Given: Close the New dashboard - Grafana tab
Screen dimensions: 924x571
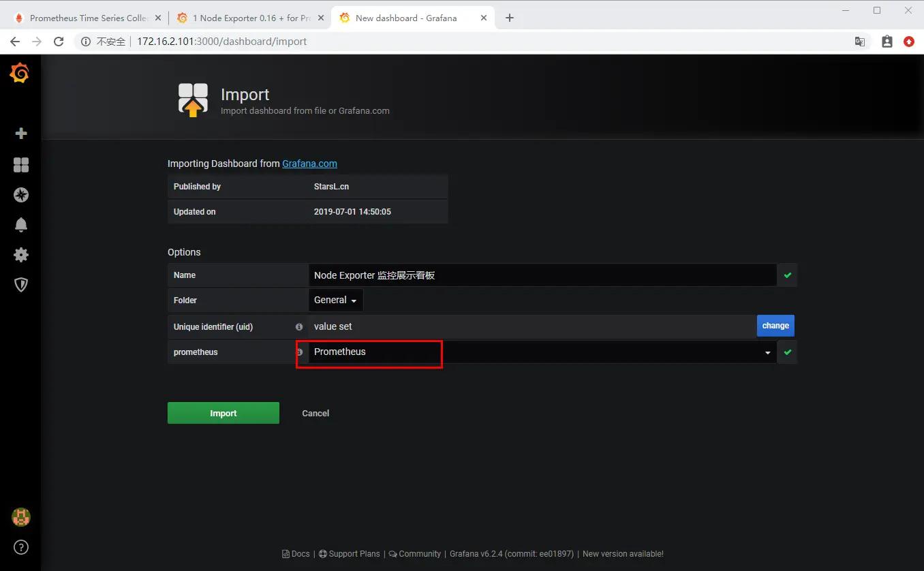Looking at the screenshot, I should coord(484,18).
